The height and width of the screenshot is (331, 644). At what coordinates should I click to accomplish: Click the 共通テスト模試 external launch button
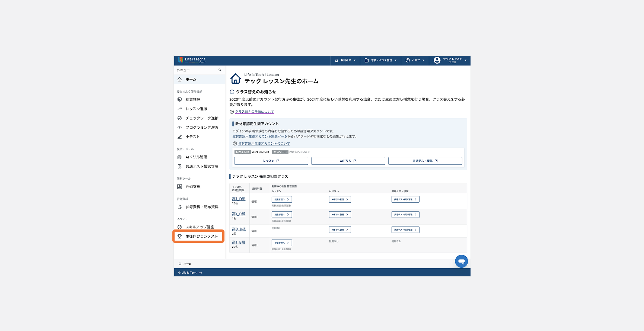tap(425, 161)
